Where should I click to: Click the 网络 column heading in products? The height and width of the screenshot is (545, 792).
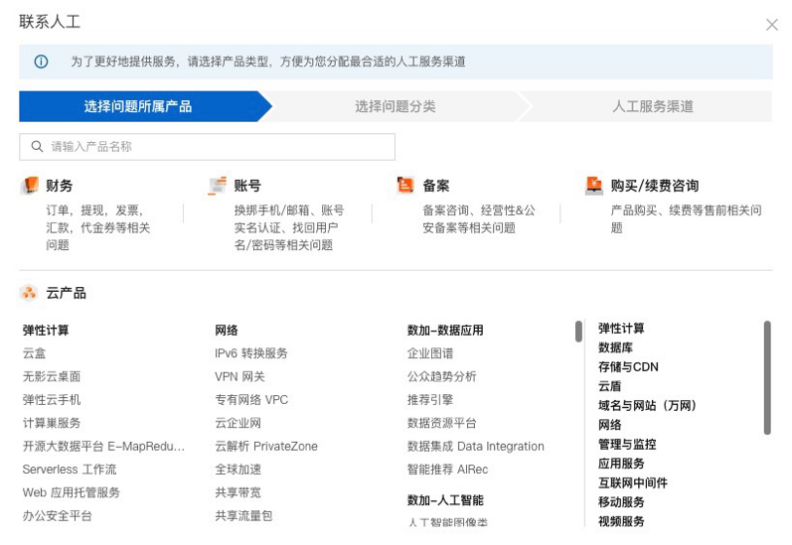[x=226, y=330]
